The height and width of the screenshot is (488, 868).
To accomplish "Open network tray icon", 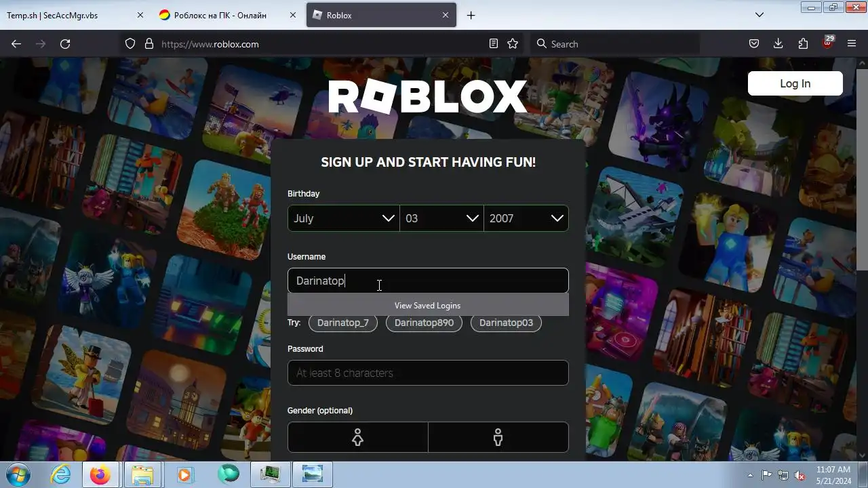I will coord(783,475).
